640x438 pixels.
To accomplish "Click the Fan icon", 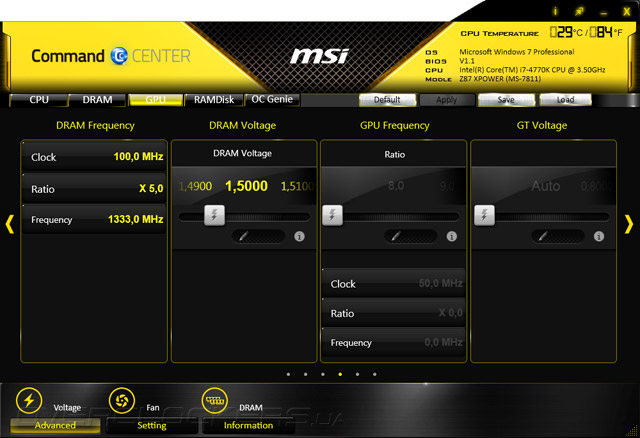I will point(122,400).
